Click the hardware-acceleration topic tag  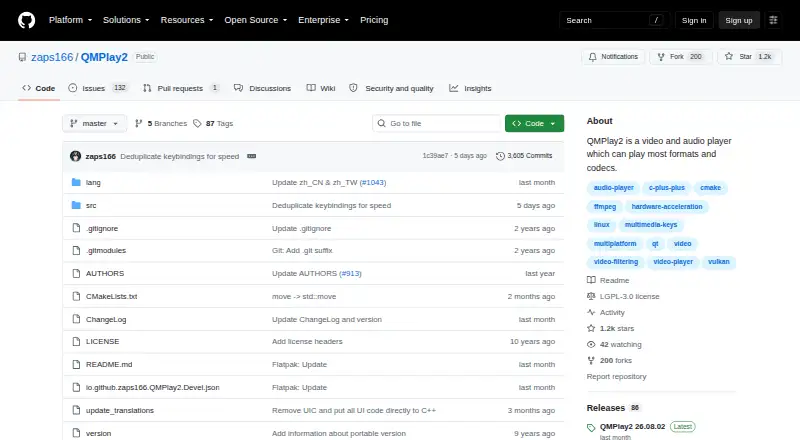(667, 207)
